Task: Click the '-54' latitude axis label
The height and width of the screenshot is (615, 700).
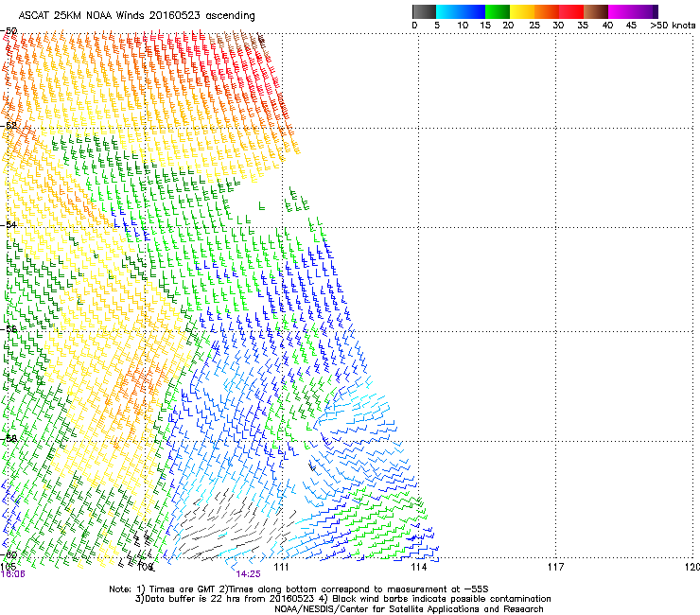Action: 9,224
